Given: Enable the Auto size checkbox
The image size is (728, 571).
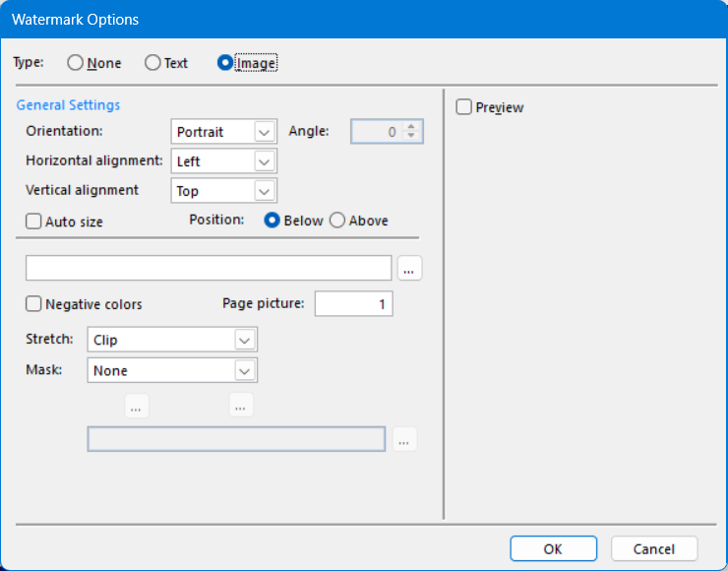Looking at the screenshot, I should (33, 222).
